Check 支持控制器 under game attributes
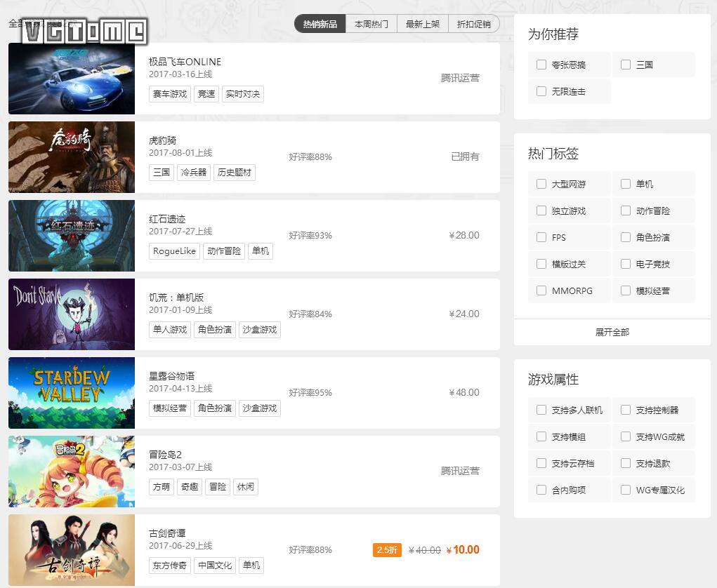This screenshot has width=717, height=588. [625, 410]
